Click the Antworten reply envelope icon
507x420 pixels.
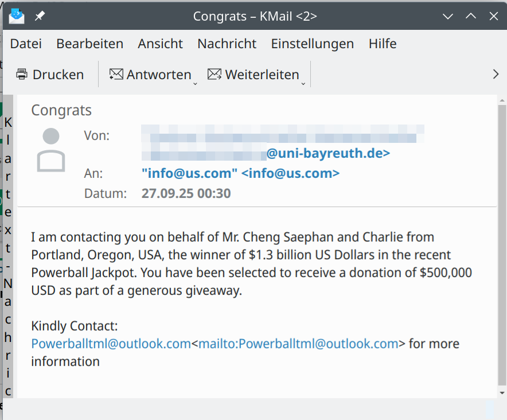click(x=116, y=75)
